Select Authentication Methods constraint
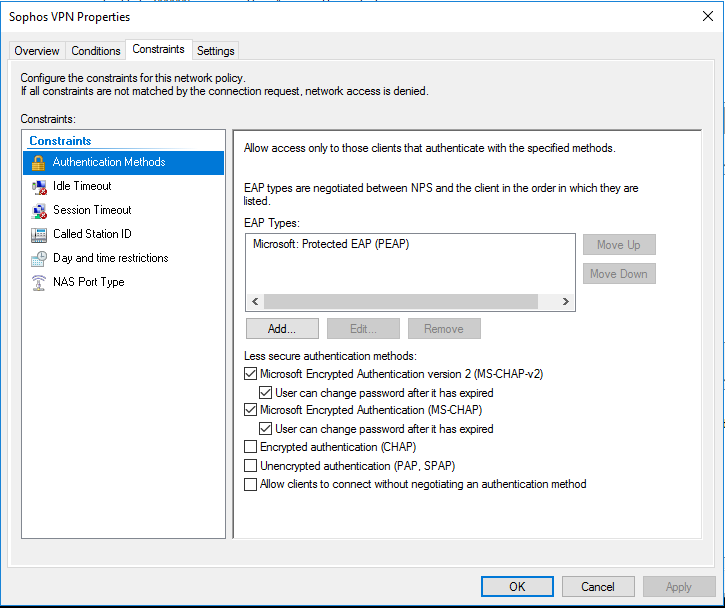 tap(123, 162)
